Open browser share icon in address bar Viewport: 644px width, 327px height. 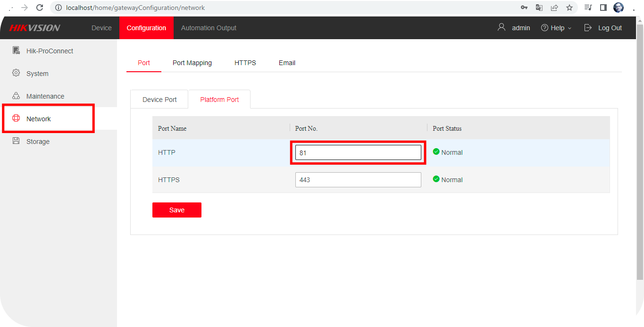pyautogui.click(x=554, y=8)
